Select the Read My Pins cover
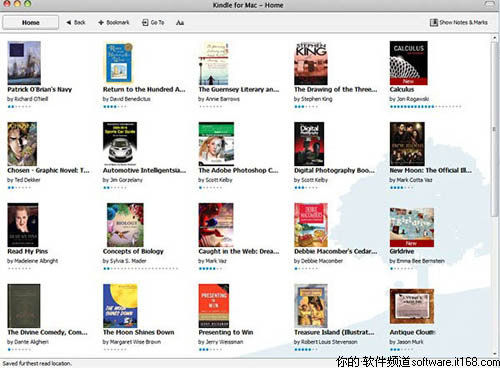The height and width of the screenshot is (368, 500). pyautogui.click(x=23, y=225)
